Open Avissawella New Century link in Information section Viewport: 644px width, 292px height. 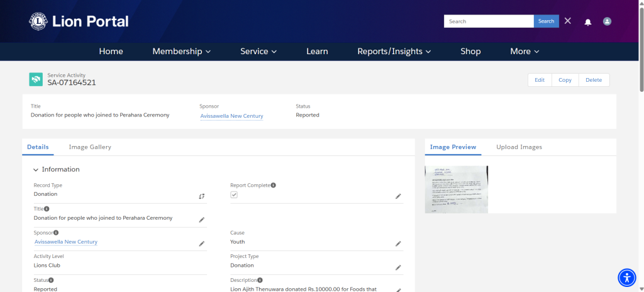tap(65, 242)
